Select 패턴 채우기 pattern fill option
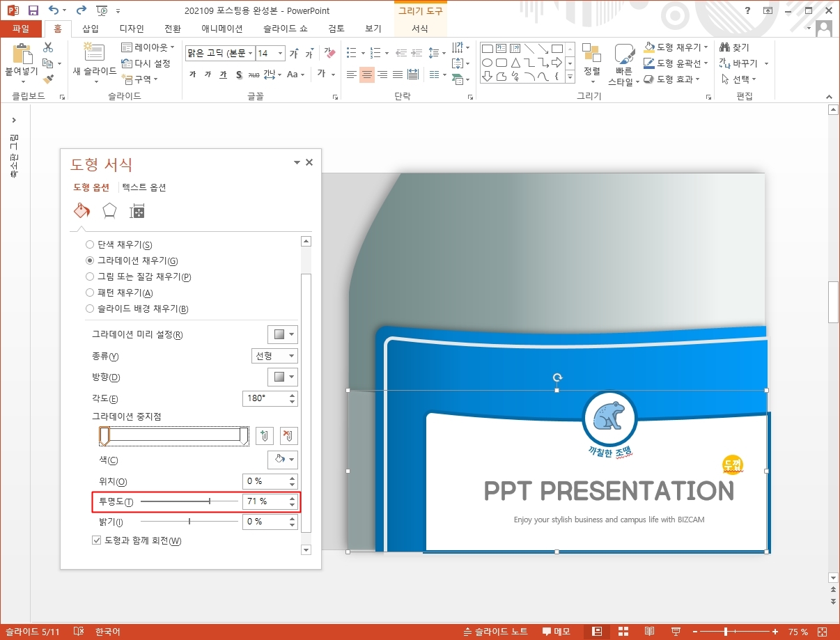 pos(119,292)
